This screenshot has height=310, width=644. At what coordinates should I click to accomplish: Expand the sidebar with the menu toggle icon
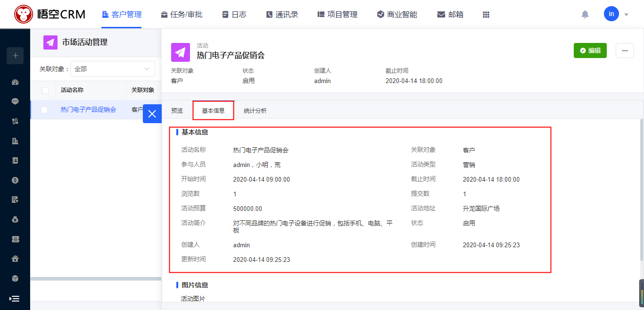point(15,299)
